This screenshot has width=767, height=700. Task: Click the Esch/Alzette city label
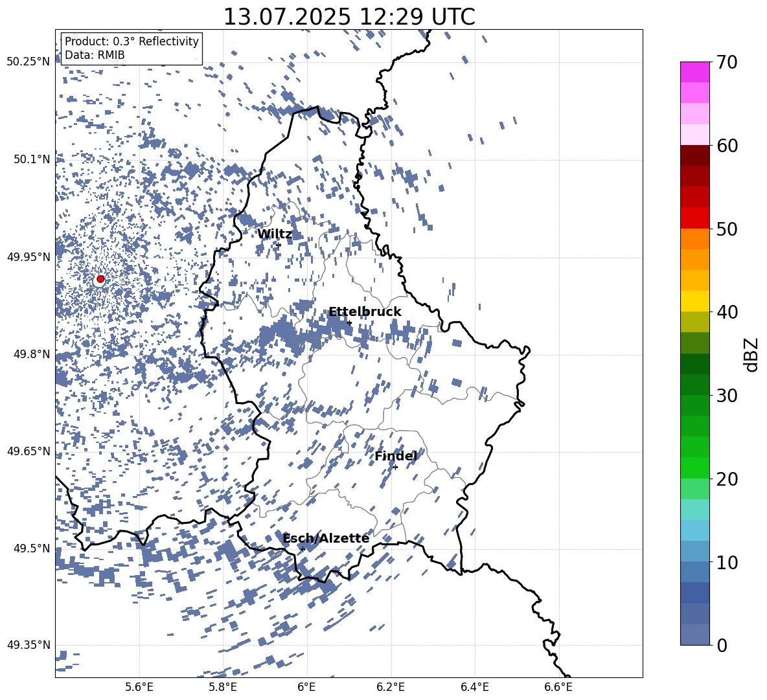coord(326,538)
